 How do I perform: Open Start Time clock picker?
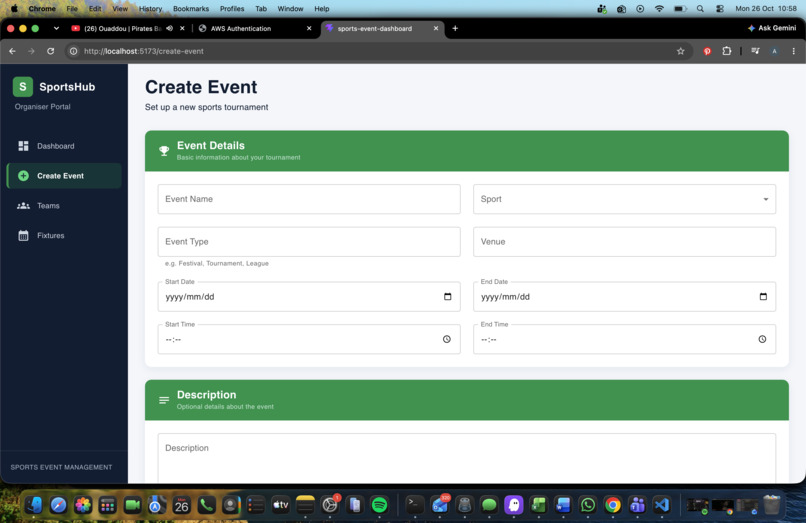pyautogui.click(x=447, y=339)
